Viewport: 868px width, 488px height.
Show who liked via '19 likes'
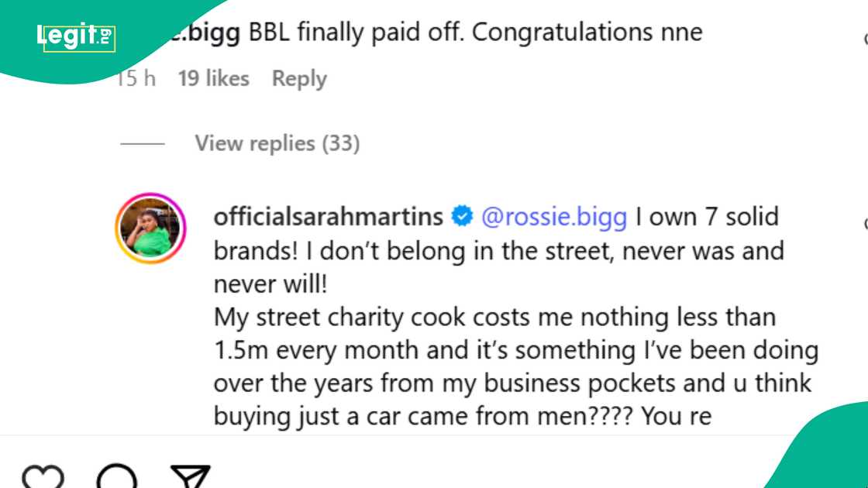[x=213, y=78]
